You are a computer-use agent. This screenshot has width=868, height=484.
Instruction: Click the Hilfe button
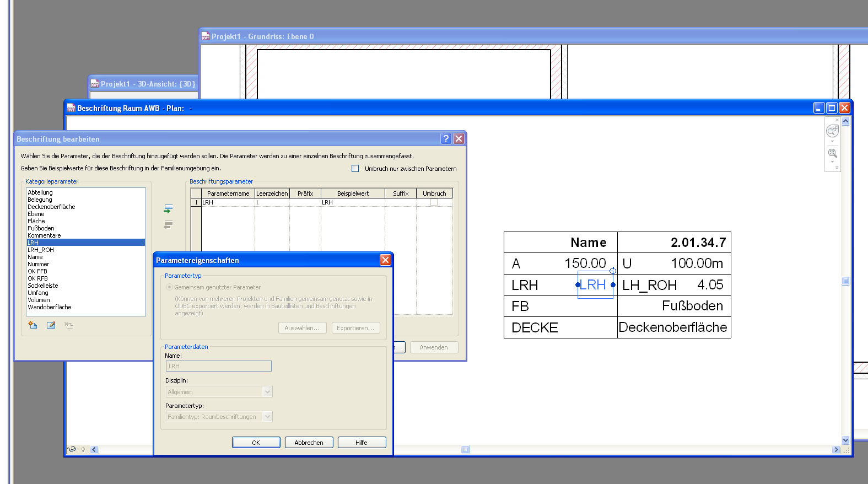tap(362, 443)
